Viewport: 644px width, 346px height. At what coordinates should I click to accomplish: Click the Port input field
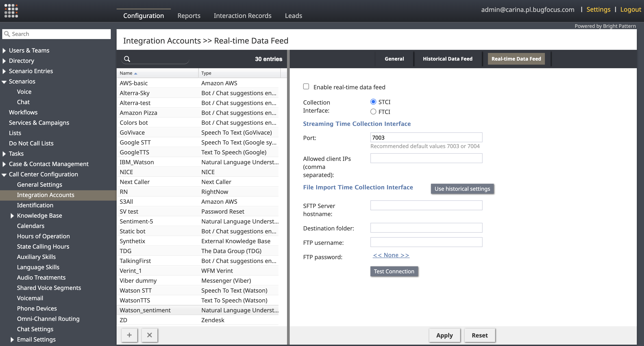tap(426, 138)
